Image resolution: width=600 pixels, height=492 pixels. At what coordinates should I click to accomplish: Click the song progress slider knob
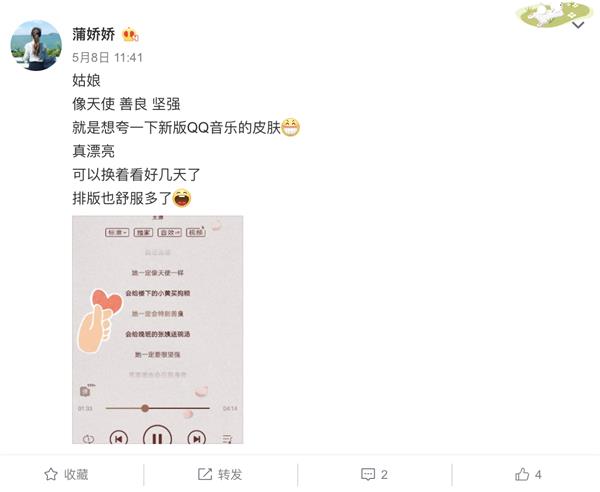pyautogui.click(x=145, y=408)
